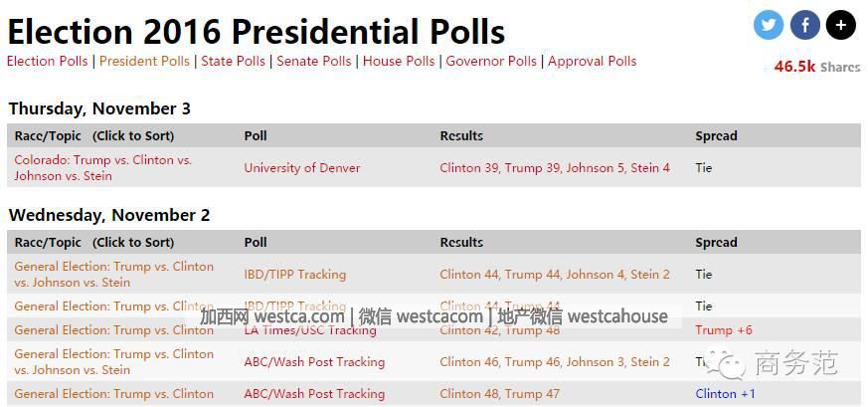
Task: Sort Wednesday table by Results column
Action: 461,242
